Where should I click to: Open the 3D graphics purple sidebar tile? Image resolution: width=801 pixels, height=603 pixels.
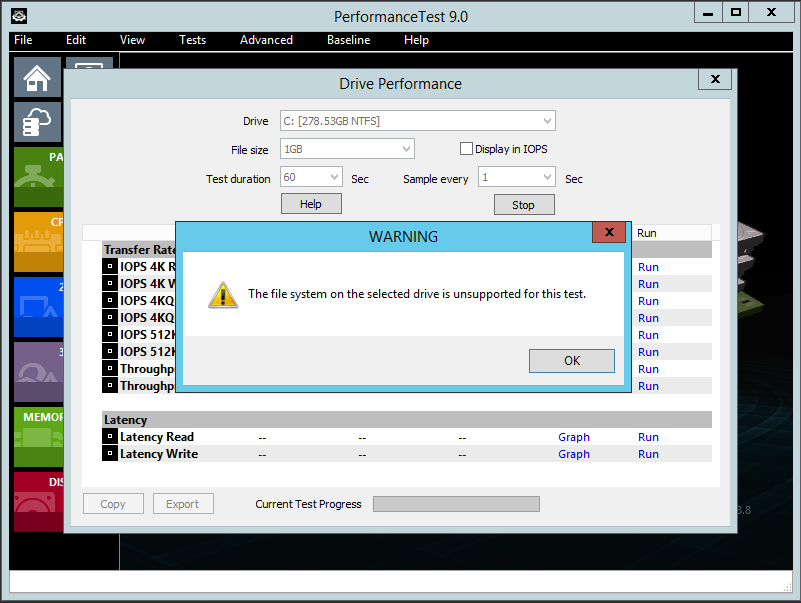[39, 372]
